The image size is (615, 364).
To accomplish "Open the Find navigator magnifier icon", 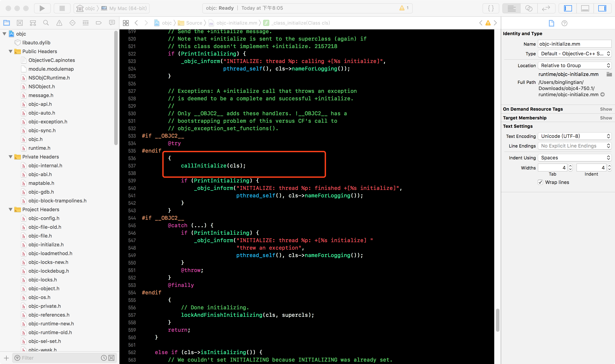I will (x=46, y=23).
